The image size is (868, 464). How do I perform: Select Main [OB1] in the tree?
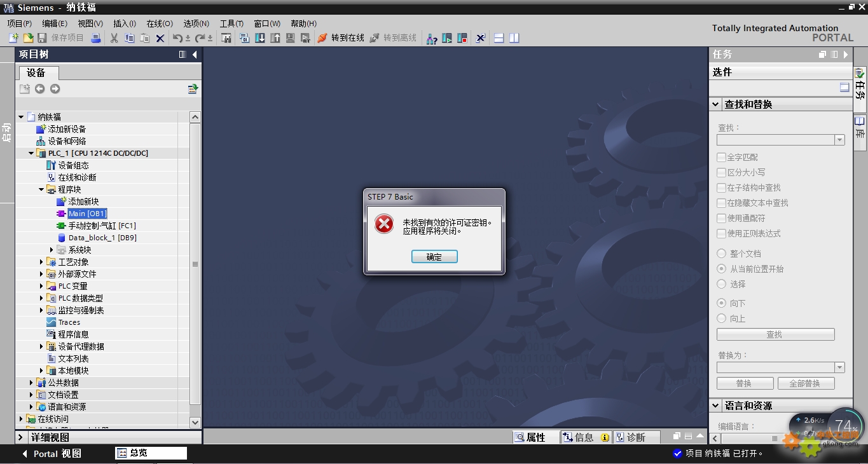(x=87, y=214)
